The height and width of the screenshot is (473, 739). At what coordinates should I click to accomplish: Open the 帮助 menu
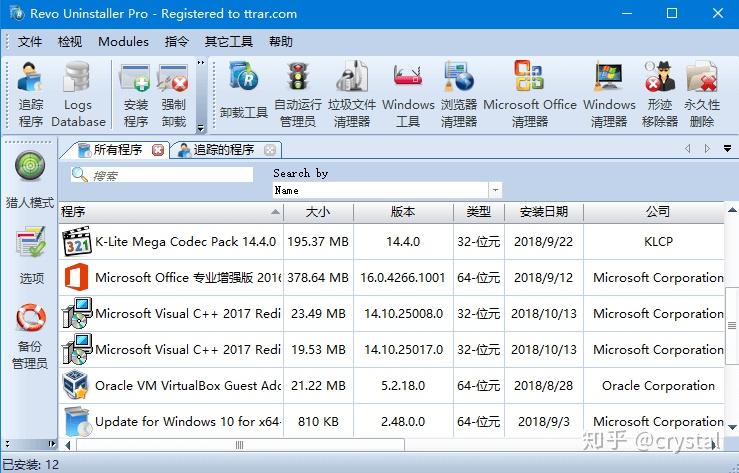pos(281,41)
